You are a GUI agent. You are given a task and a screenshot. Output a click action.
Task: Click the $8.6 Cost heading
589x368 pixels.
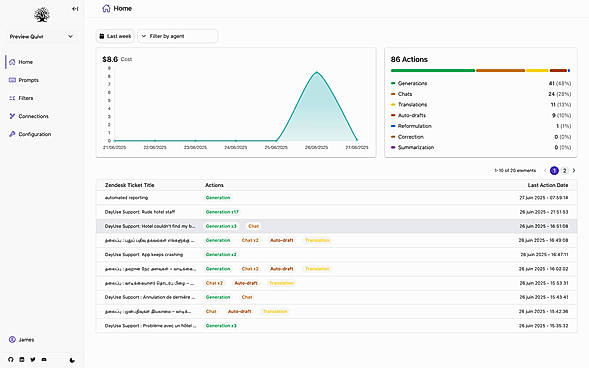117,59
